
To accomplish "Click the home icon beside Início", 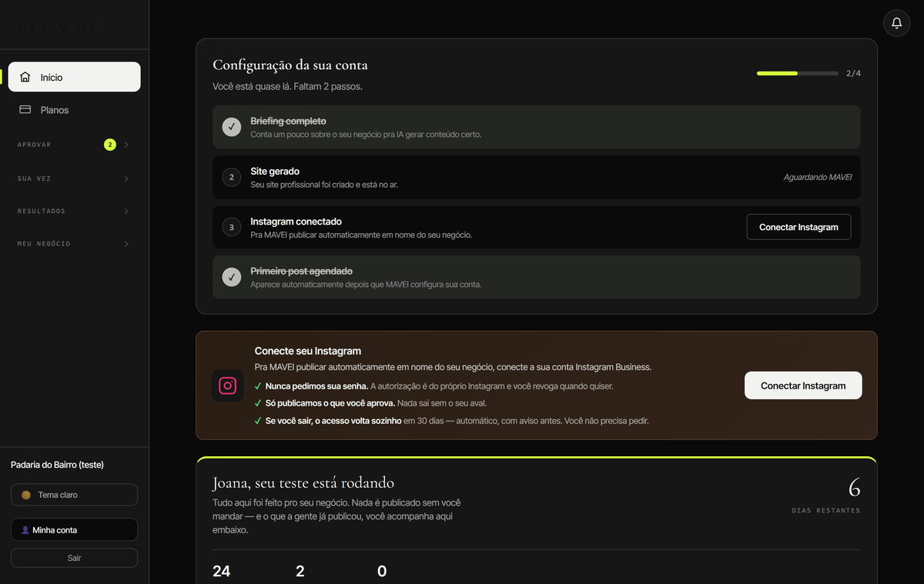I will pyautogui.click(x=25, y=77).
